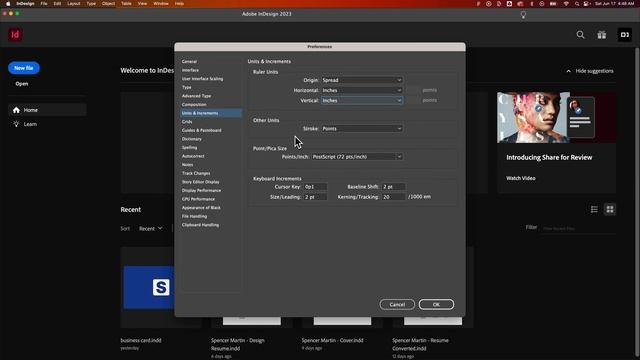Open the Layout menu

coord(73,4)
